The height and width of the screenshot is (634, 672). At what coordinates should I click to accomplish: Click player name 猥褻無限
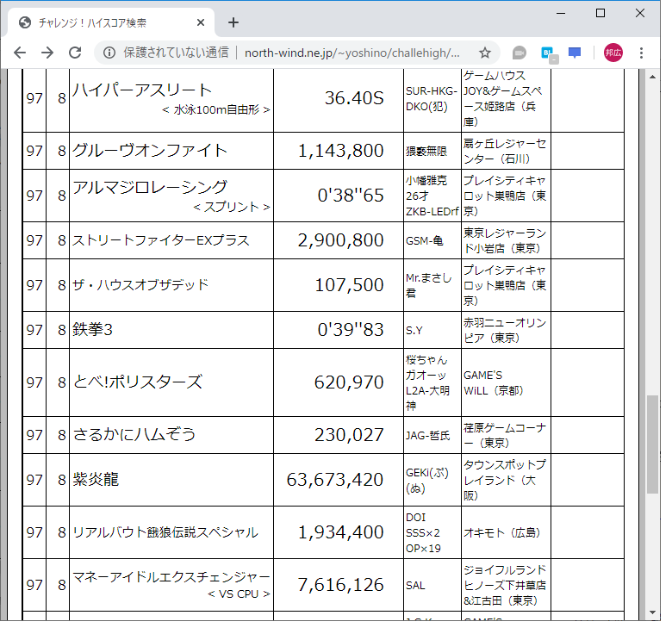coord(426,152)
